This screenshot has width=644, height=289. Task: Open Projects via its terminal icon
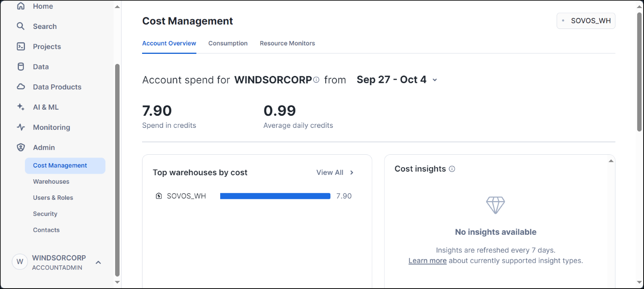pos(21,47)
